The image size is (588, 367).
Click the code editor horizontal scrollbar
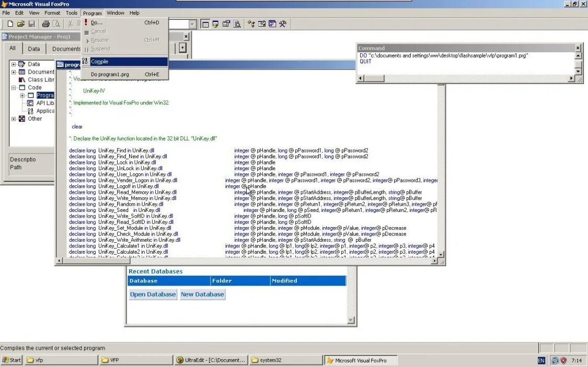pos(247,261)
